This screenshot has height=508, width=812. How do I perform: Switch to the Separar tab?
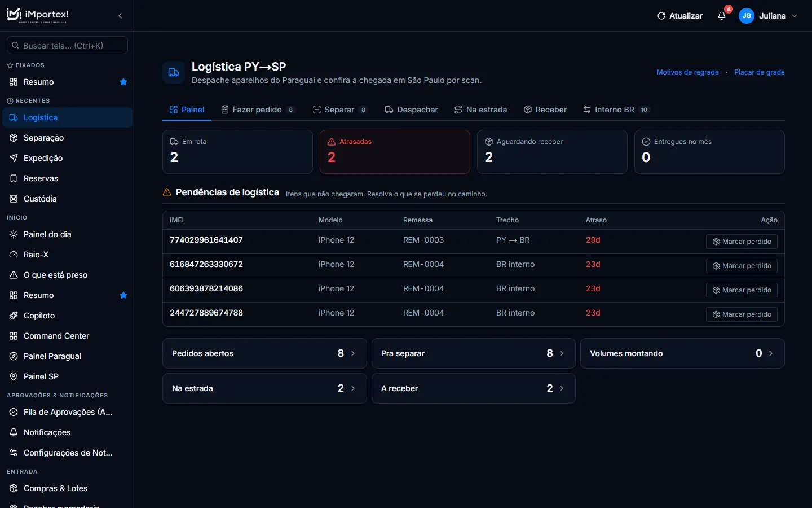pos(340,110)
